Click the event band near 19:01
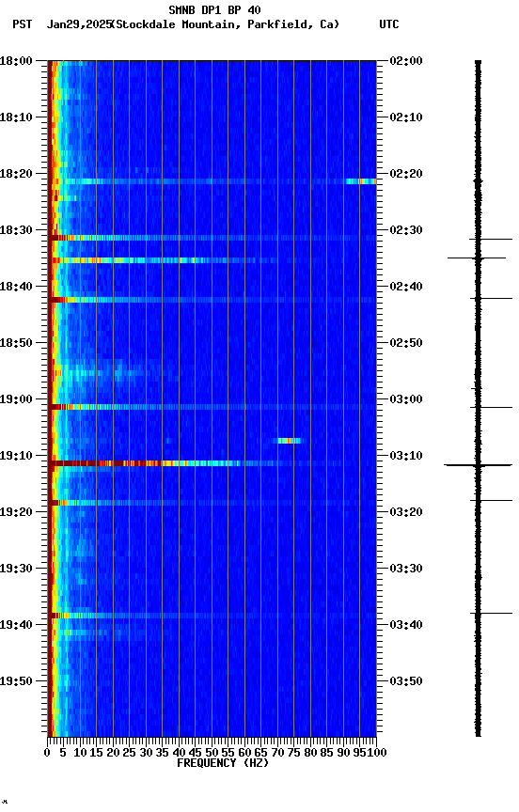Image resolution: width=519 pixels, height=812 pixels. pyautogui.click(x=212, y=407)
